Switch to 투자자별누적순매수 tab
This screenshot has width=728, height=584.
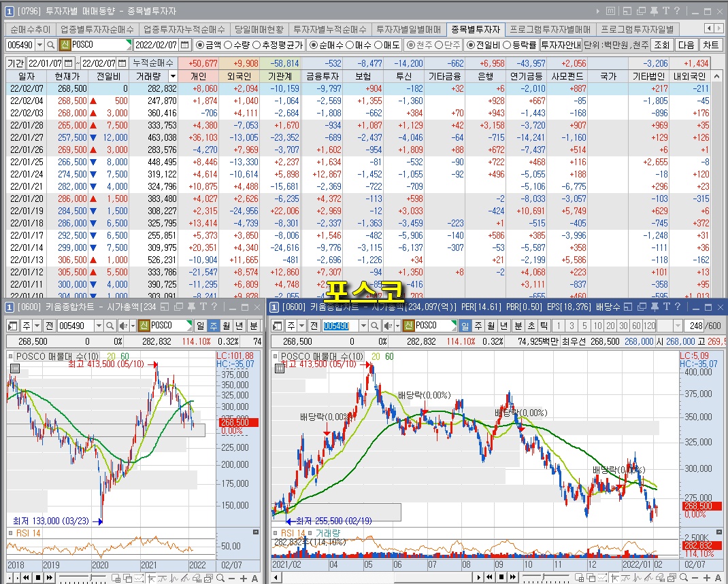coord(330,29)
